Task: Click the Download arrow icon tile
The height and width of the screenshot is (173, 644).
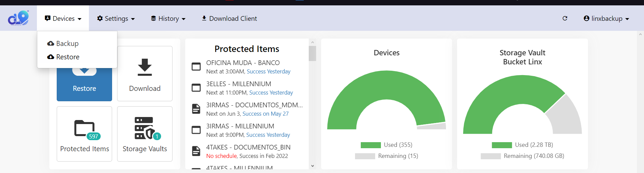Action: [x=145, y=73]
